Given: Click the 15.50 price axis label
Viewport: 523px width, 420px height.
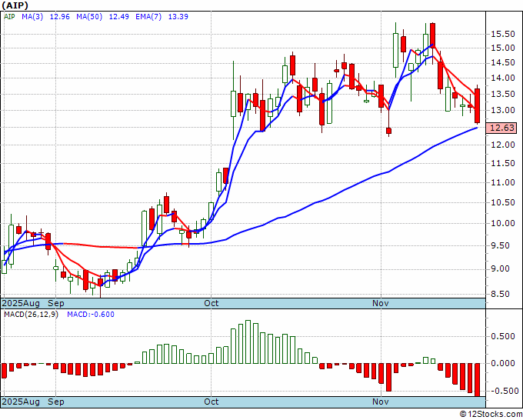Looking at the screenshot, I should [503, 34].
